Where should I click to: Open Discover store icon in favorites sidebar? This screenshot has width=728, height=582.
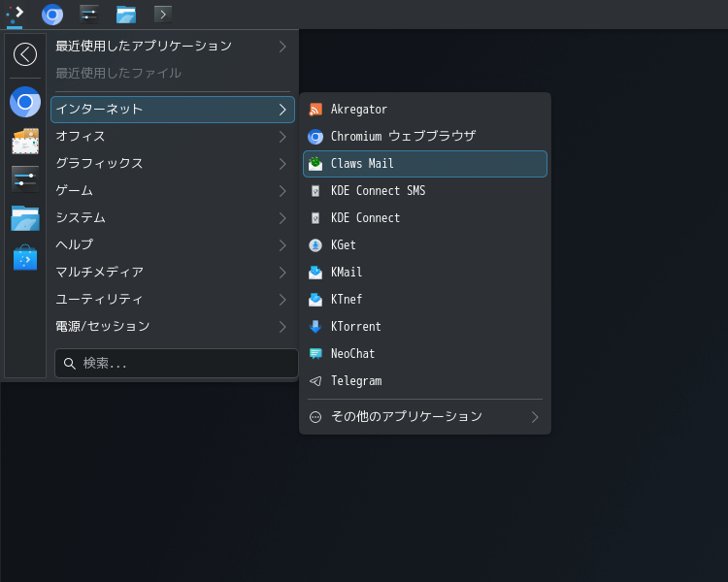[25, 258]
